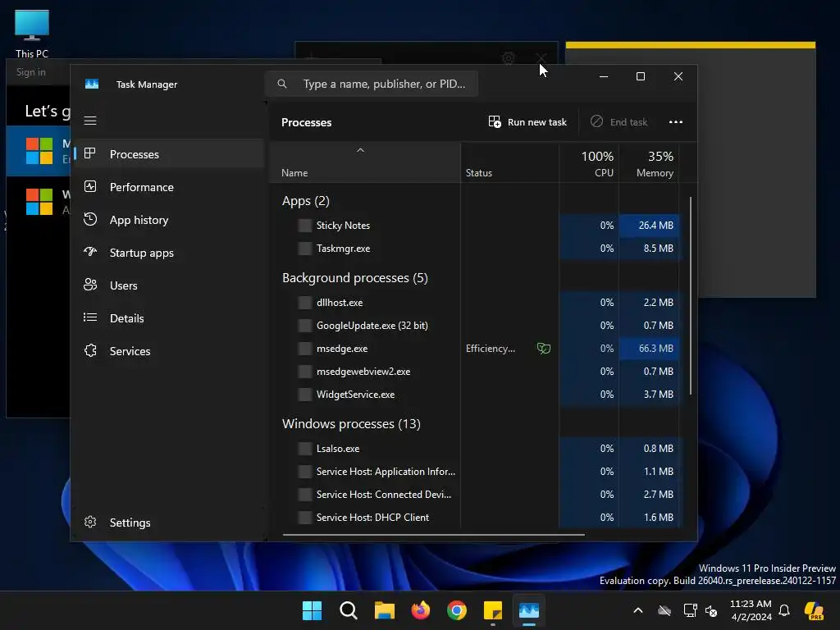This screenshot has width=840, height=630.
Task: Click the Run new task button
Action: point(527,122)
